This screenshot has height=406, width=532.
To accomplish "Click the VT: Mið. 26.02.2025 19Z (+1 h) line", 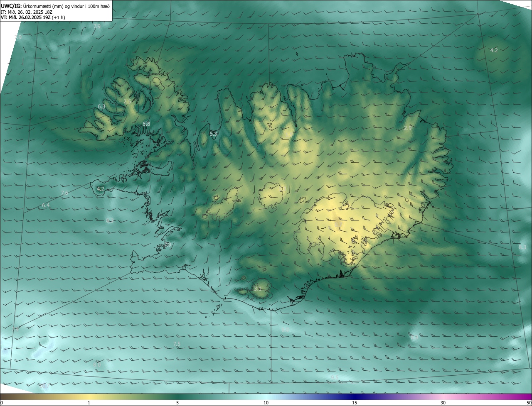I will (33, 17).
